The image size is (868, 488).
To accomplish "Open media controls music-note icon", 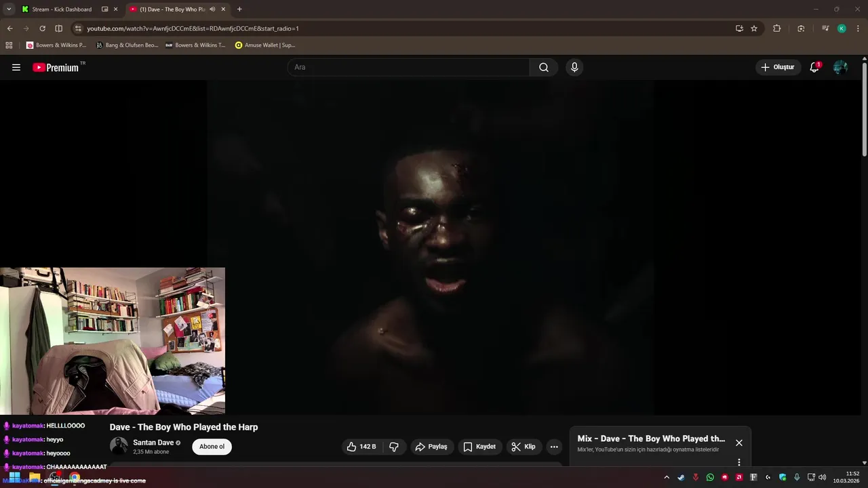I will pyautogui.click(x=825, y=28).
